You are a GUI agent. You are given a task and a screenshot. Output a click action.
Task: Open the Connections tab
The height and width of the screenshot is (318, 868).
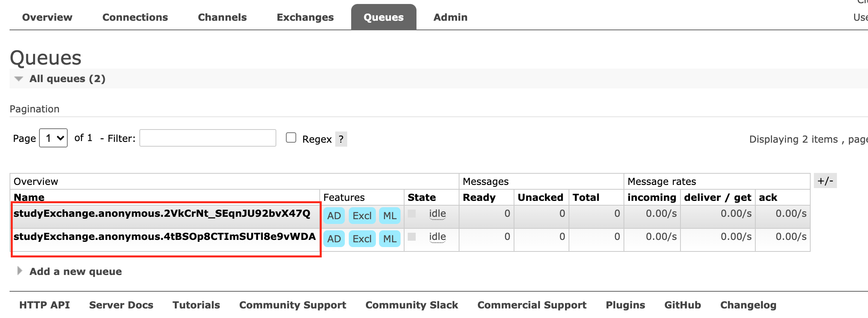click(135, 17)
